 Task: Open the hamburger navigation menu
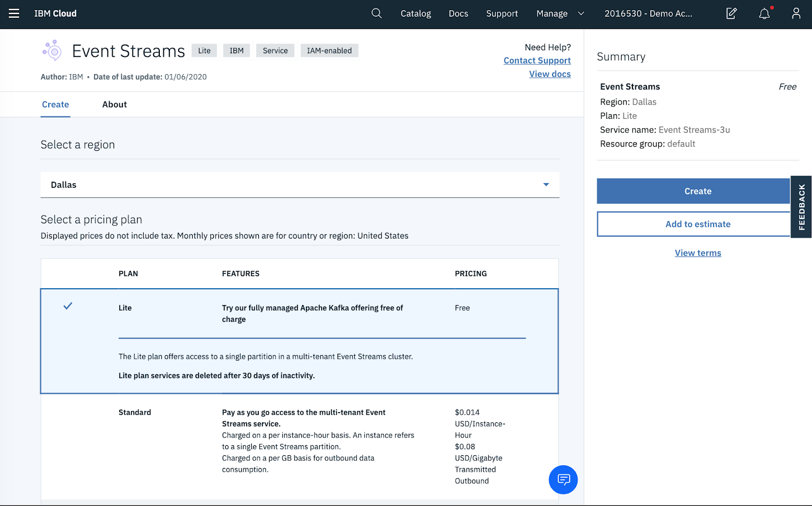14,14
